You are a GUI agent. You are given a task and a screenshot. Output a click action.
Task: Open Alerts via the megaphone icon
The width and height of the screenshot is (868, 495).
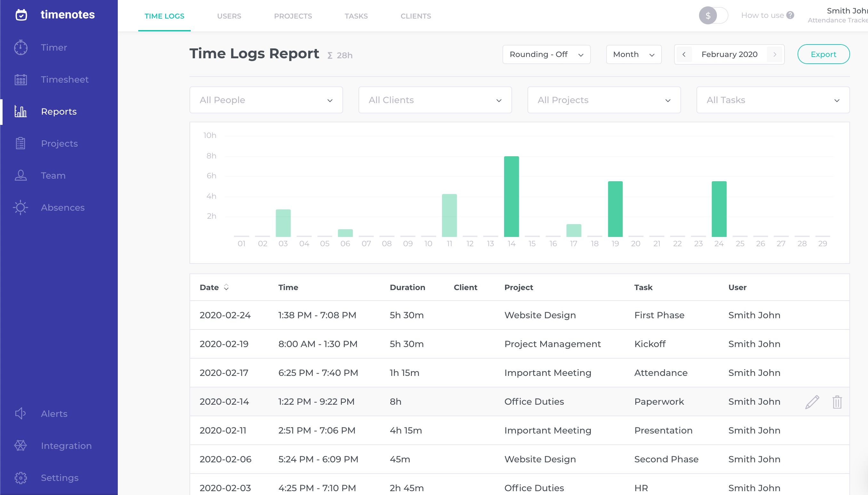(x=20, y=413)
